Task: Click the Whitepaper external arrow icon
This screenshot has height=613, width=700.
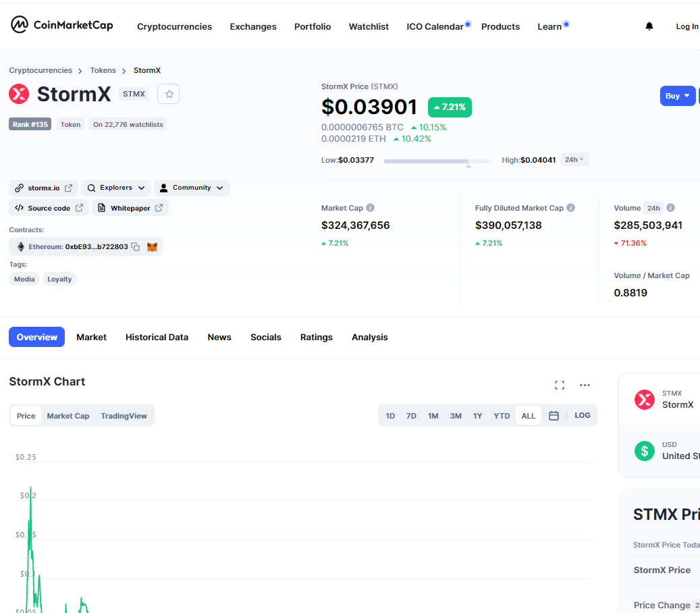Action: click(x=159, y=208)
